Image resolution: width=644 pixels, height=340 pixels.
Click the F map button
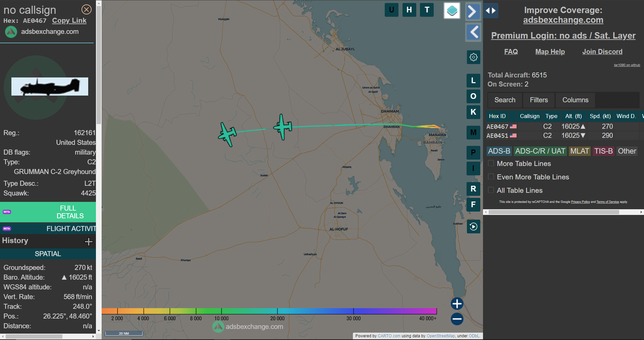click(x=473, y=205)
